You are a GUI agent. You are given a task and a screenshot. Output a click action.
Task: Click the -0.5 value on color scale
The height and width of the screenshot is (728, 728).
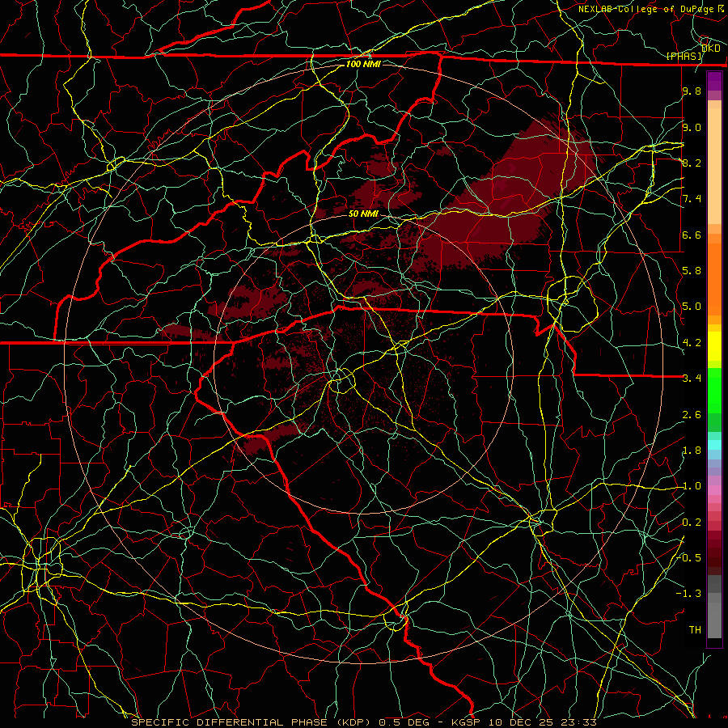pos(690,558)
